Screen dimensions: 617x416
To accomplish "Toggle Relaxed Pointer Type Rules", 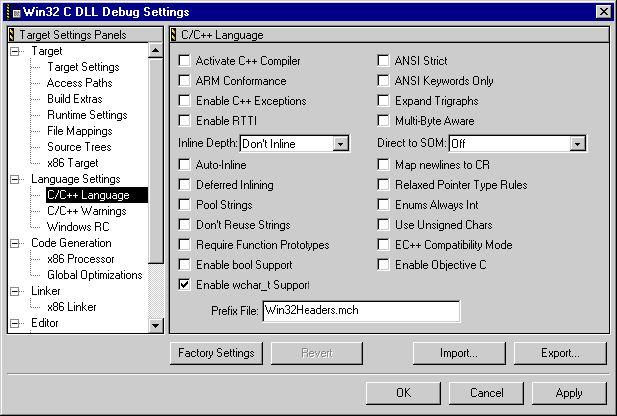I will (383, 185).
